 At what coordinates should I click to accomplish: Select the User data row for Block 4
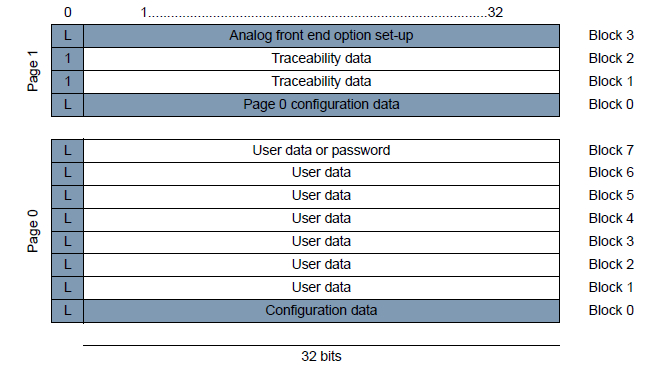coord(321,220)
